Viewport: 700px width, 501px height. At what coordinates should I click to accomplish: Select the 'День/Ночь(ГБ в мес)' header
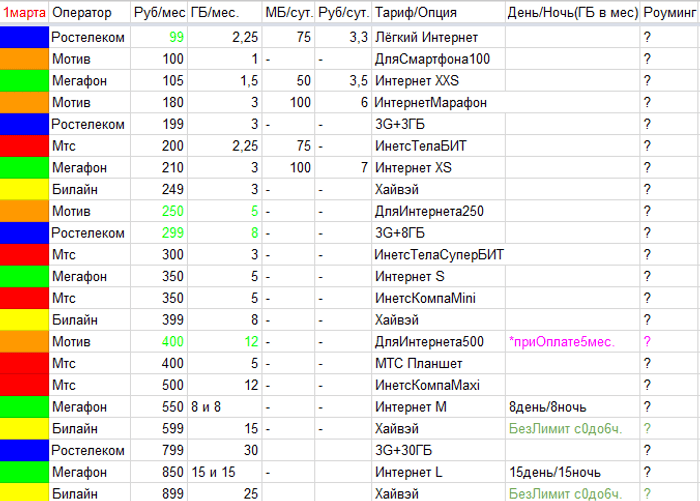[x=571, y=14]
